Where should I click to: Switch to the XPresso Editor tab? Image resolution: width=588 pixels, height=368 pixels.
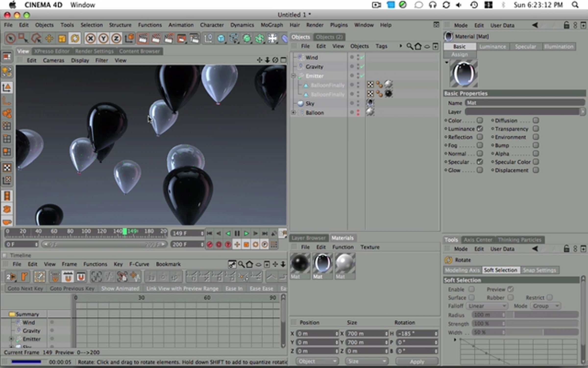click(52, 51)
